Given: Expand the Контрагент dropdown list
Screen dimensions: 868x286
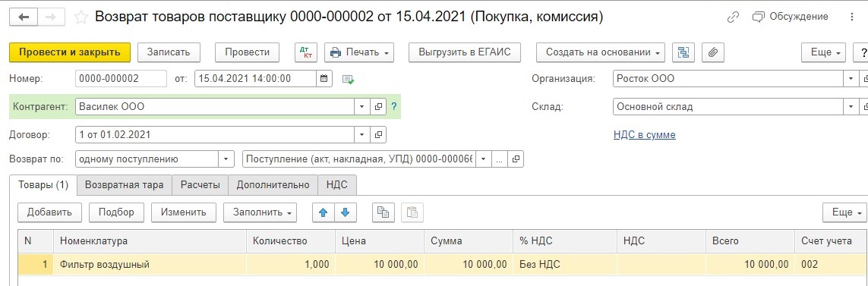Looking at the screenshot, I should pyautogui.click(x=361, y=106).
